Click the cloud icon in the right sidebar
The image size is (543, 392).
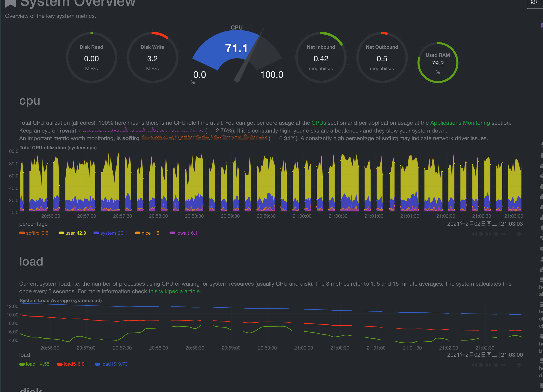click(542, 186)
